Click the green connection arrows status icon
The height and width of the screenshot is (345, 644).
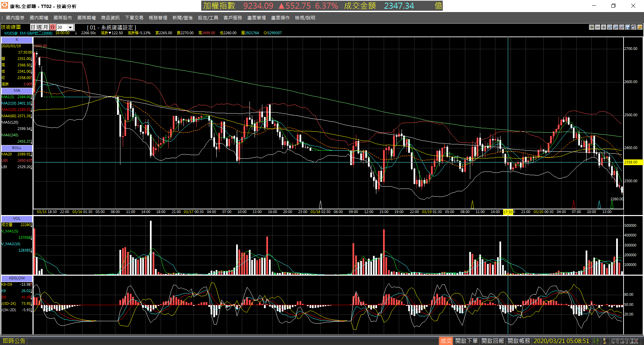(596, 341)
